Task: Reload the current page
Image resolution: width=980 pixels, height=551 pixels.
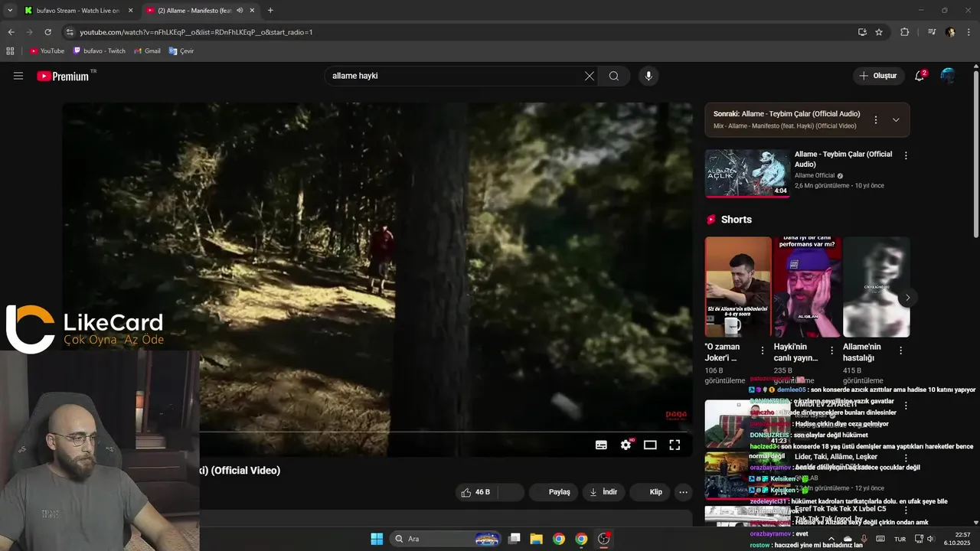Action: (x=47, y=32)
